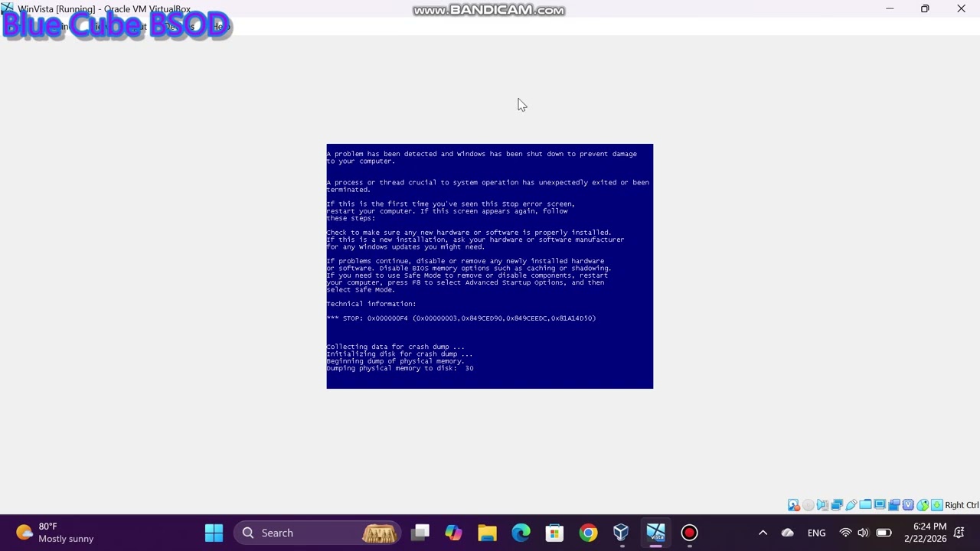Click the 'Technical information:' text

[371, 304]
